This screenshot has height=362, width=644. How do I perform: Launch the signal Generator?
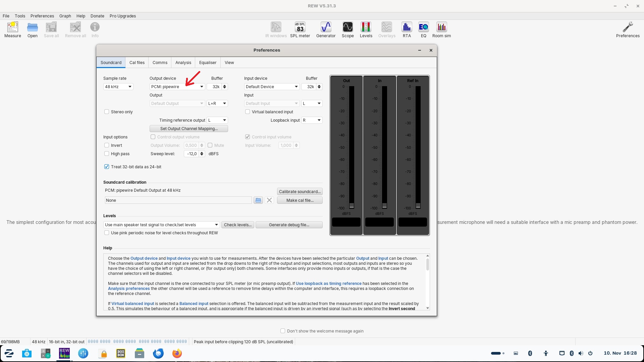point(326,29)
